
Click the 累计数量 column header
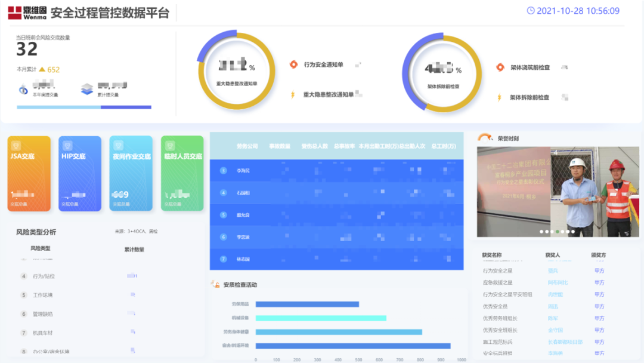tap(134, 249)
